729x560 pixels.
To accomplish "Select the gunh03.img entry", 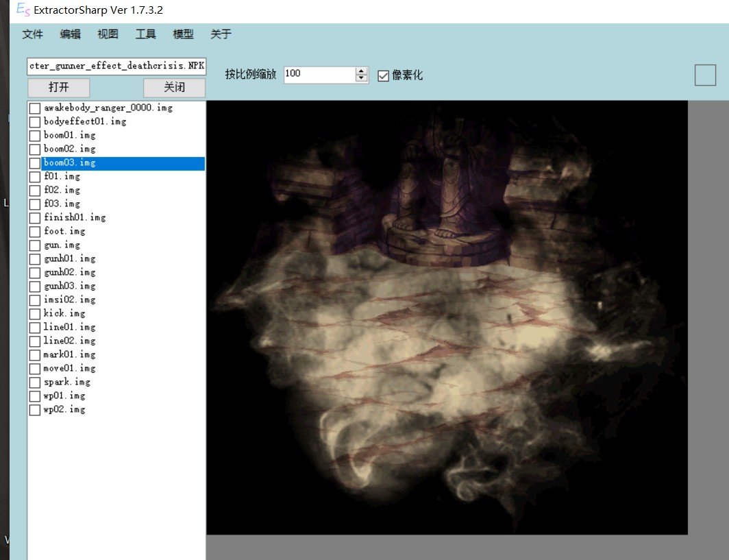I will coord(70,286).
